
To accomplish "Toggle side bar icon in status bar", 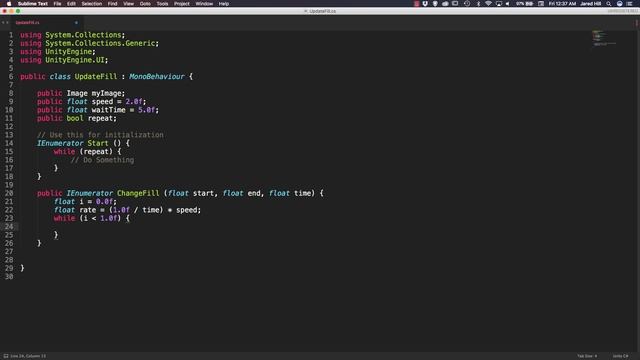I will (x=6, y=356).
